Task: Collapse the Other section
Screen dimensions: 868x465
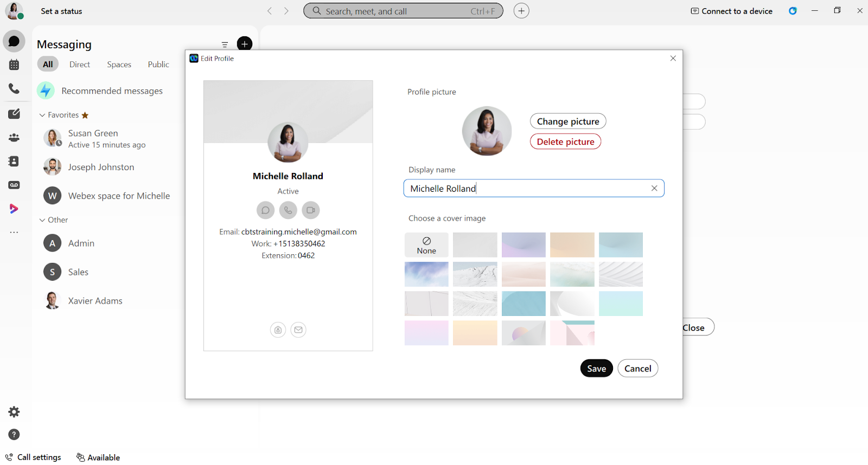Action: [x=42, y=220]
